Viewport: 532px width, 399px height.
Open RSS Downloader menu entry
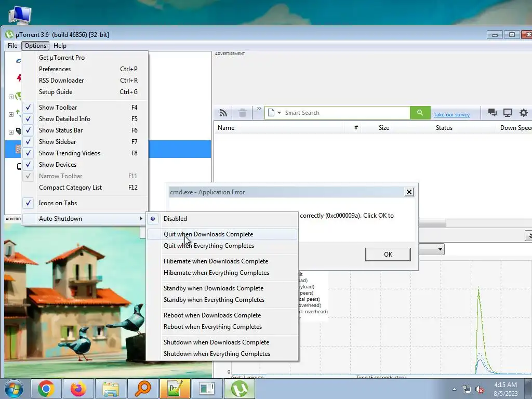click(85, 81)
